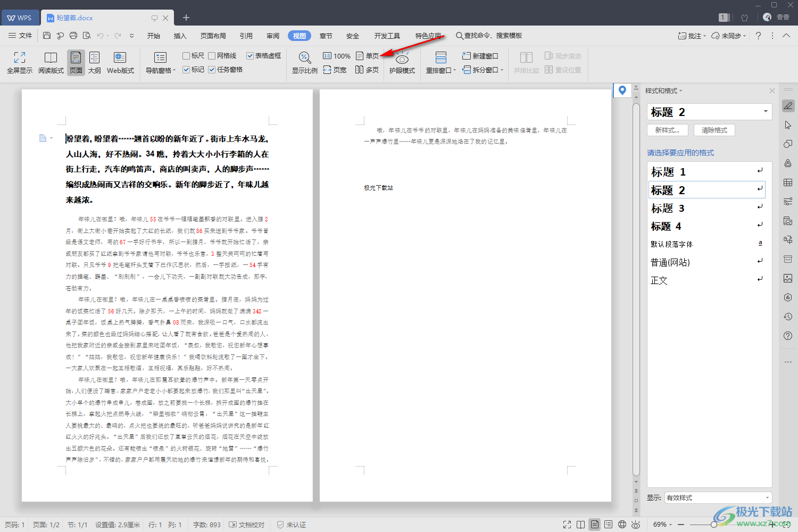Click the clear formatting (清除格式) button

[x=714, y=130]
